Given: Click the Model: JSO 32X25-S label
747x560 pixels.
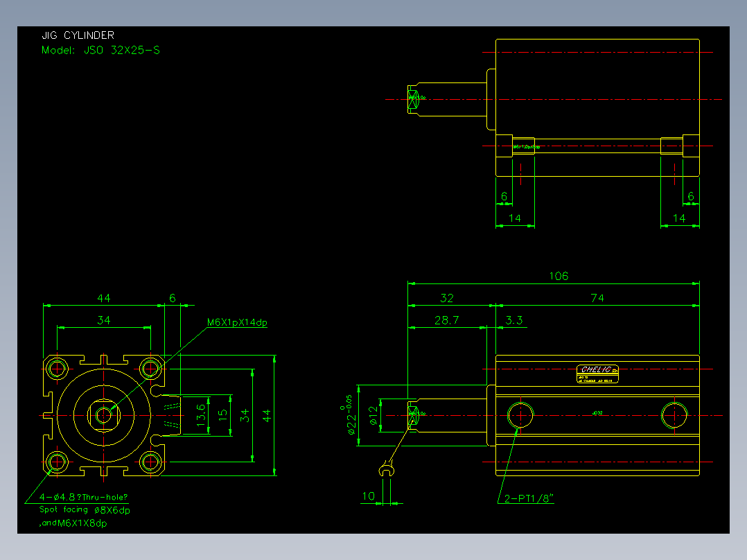Looking at the screenshot, I should pyautogui.click(x=100, y=50).
